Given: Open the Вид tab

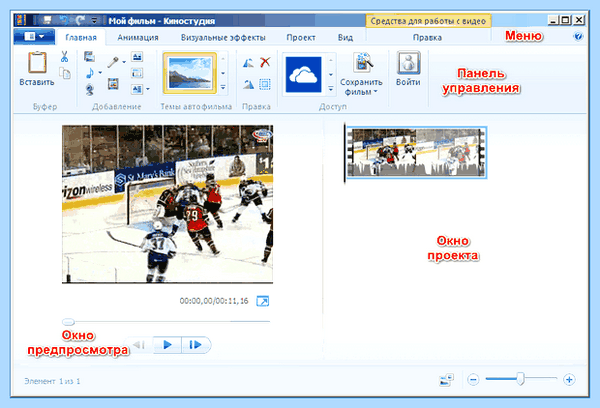Looking at the screenshot, I should click(x=345, y=38).
